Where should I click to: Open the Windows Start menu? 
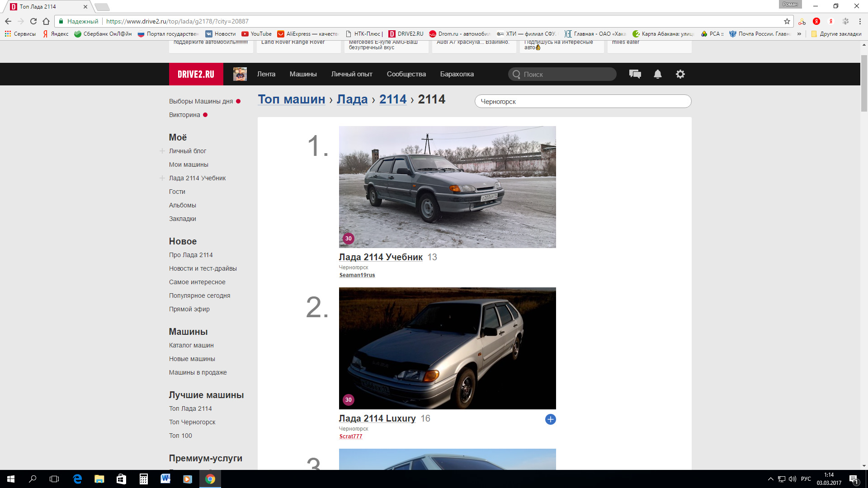(x=11, y=479)
